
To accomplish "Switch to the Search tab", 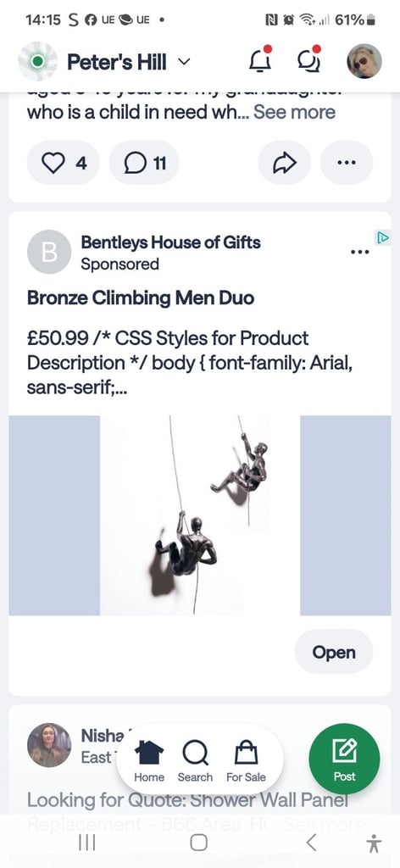I will [195, 761].
